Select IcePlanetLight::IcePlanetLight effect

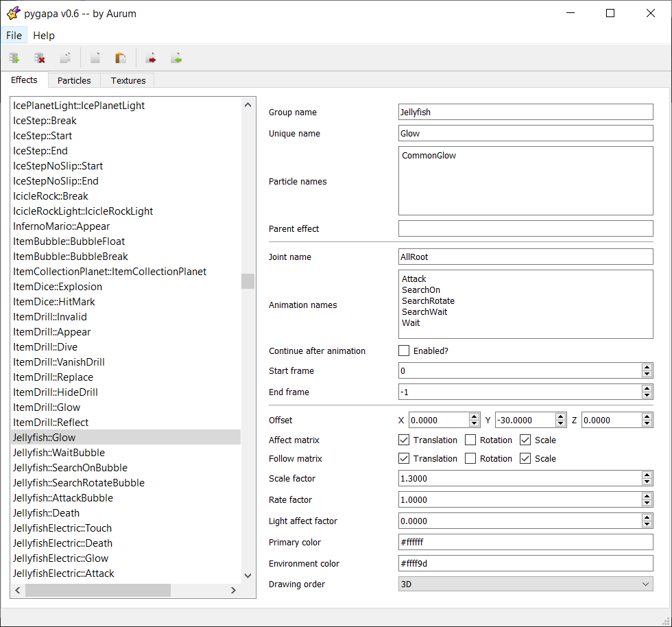125,106
